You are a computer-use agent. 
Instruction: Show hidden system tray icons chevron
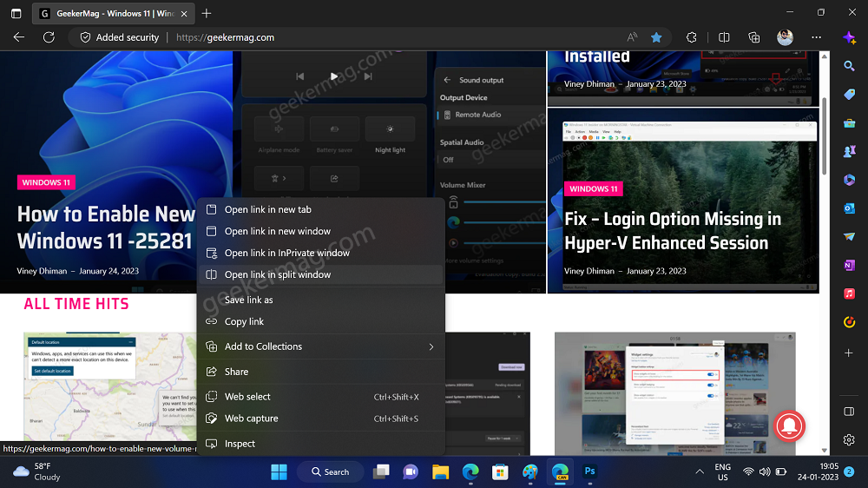pyautogui.click(x=700, y=472)
